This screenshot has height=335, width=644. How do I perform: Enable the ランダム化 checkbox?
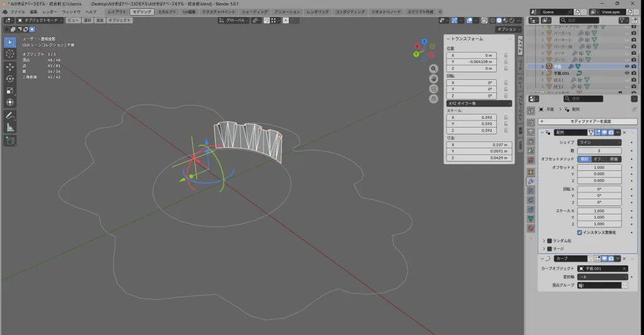click(x=550, y=241)
